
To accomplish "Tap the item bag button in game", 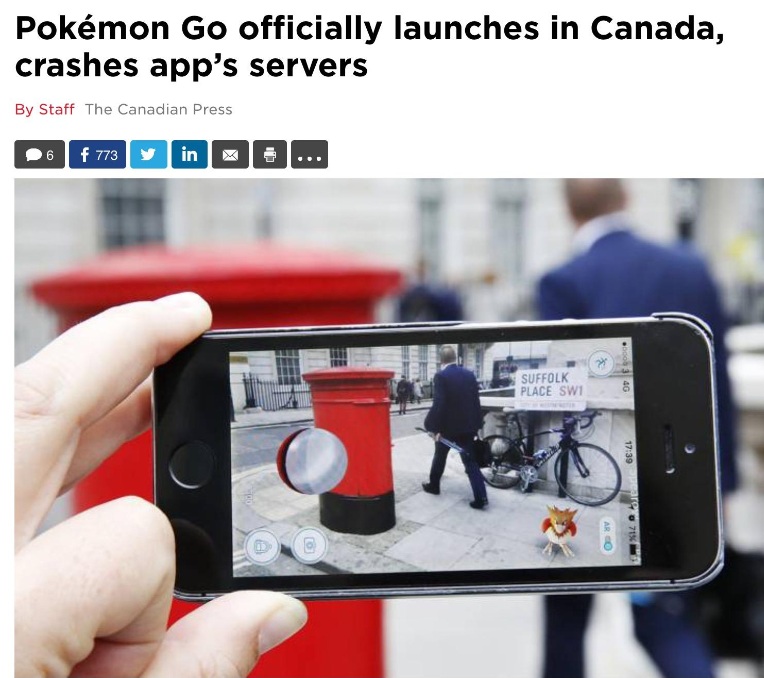I will click(x=262, y=546).
